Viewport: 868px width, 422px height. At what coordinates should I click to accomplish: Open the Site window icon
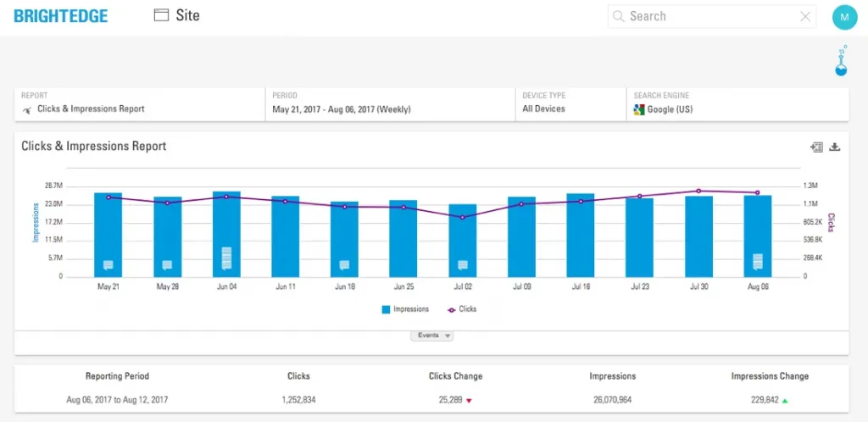161,15
